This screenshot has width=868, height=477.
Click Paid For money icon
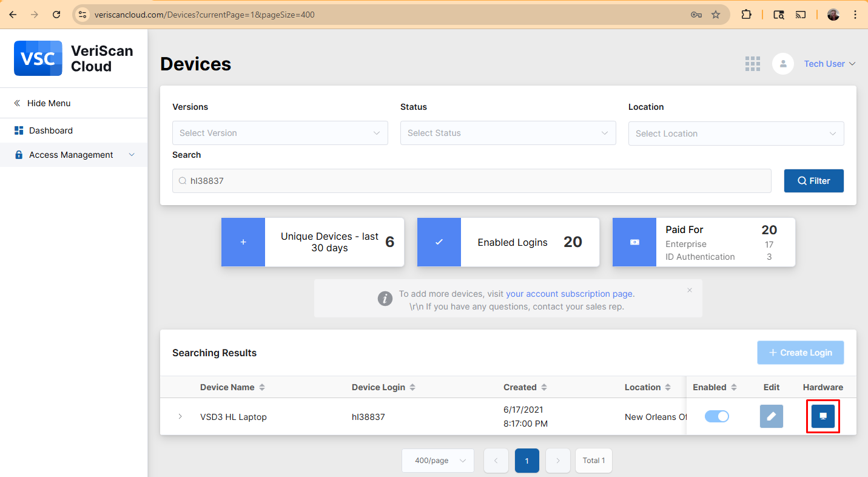tap(634, 242)
